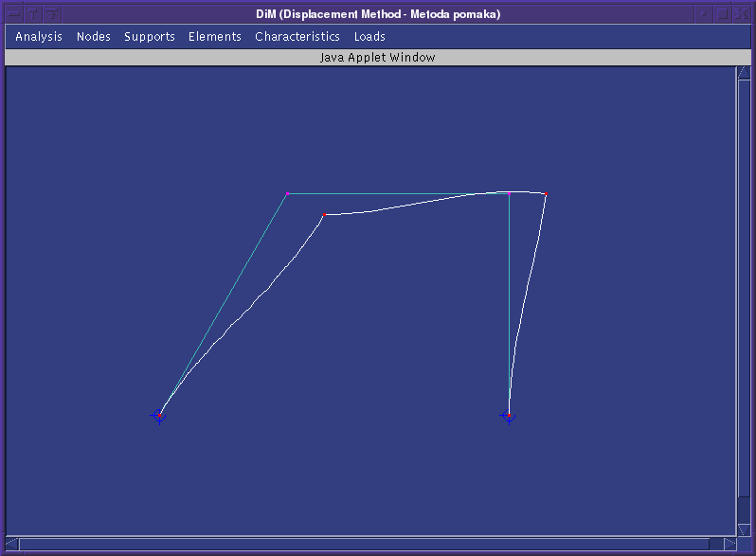
Task: Open the Characteristics menu
Action: tap(297, 37)
